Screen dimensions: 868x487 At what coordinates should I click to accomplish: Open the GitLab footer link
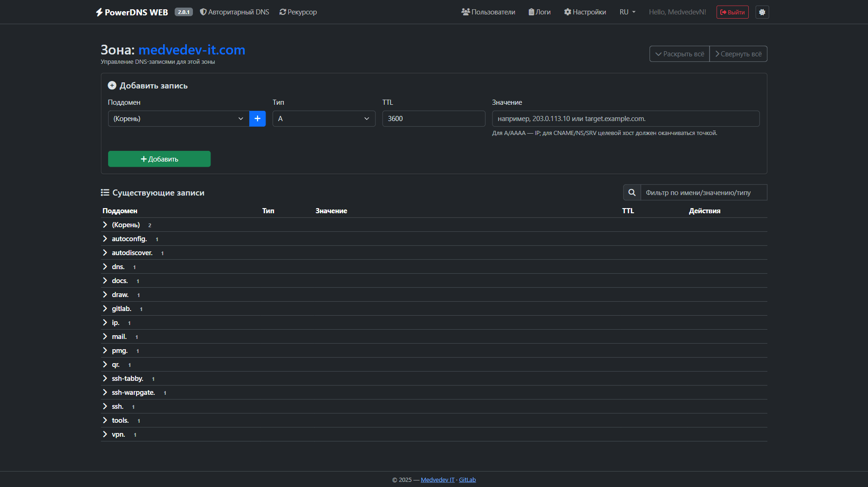pyautogui.click(x=467, y=480)
